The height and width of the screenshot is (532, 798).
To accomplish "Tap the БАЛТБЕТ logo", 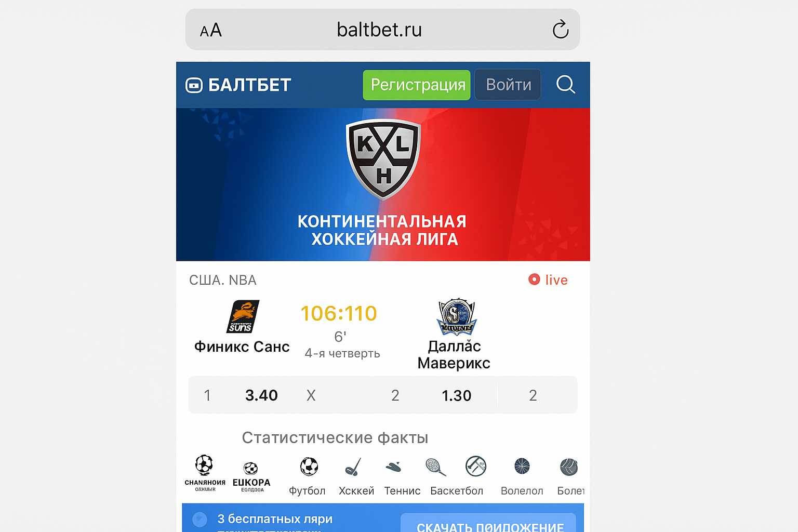I will (x=238, y=85).
